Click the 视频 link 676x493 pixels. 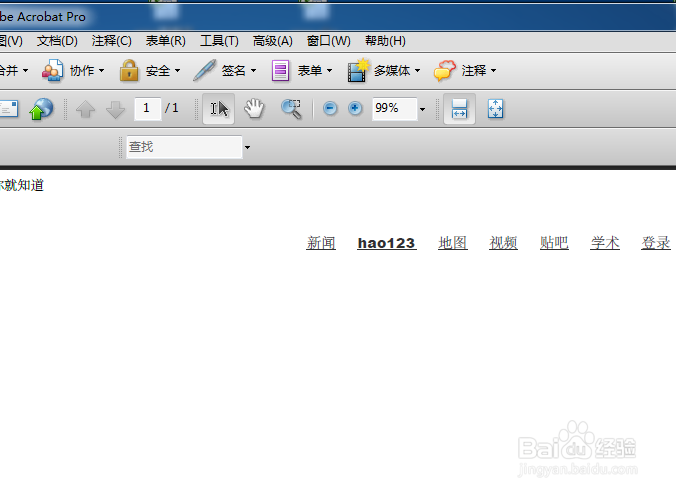[503, 243]
